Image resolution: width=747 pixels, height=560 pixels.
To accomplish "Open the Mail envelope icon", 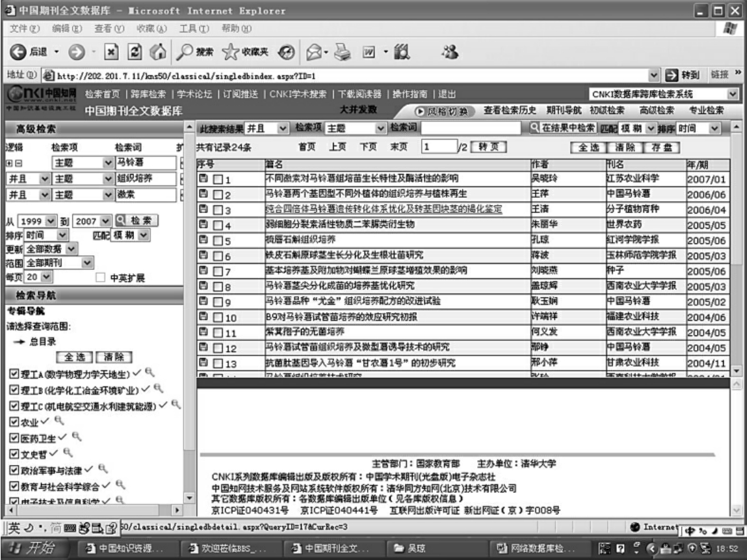I will 314,52.
